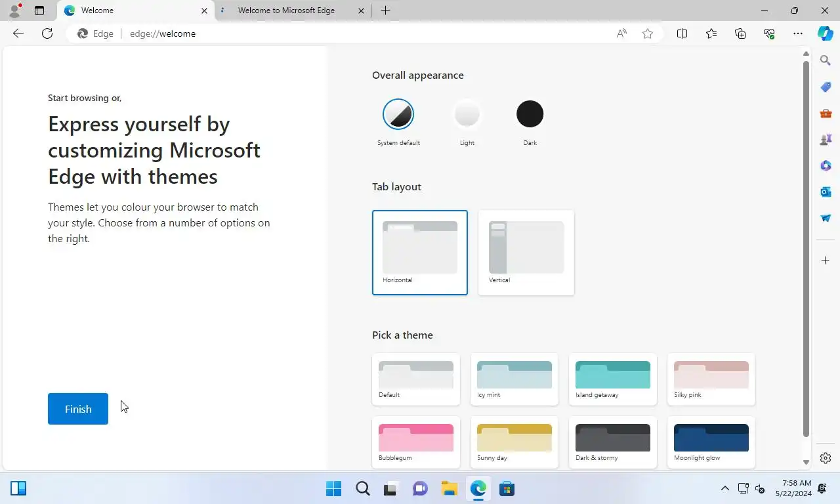The image size is (840, 504).
Task: Open sidebar Games chess icon
Action: (x=826, y=139)
